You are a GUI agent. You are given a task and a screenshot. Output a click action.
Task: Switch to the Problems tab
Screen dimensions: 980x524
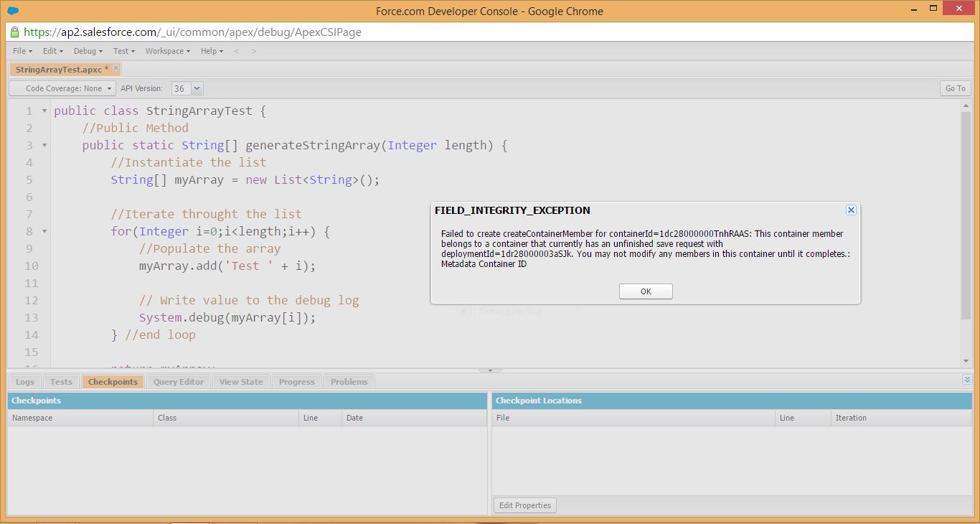pos(349,382)
